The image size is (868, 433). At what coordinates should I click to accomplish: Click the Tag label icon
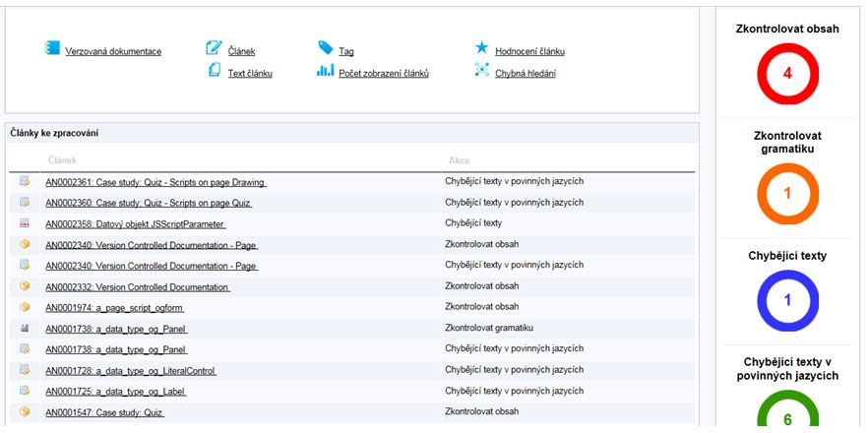pyautogui.click(x=326, y=48)
